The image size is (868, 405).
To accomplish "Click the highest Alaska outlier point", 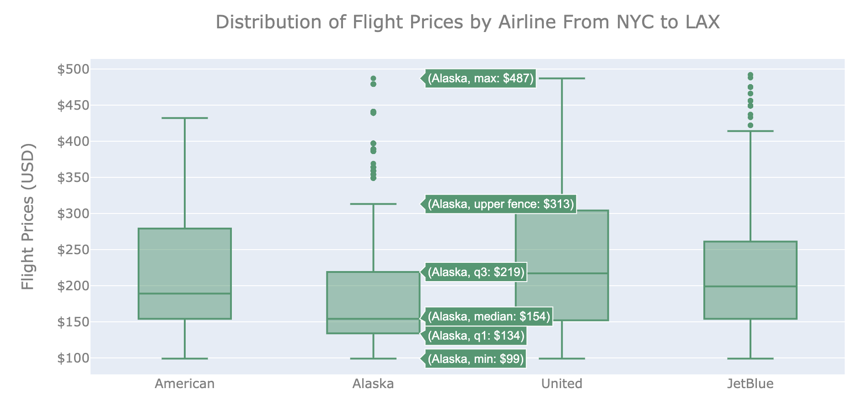I will click(x=373, y=79).
